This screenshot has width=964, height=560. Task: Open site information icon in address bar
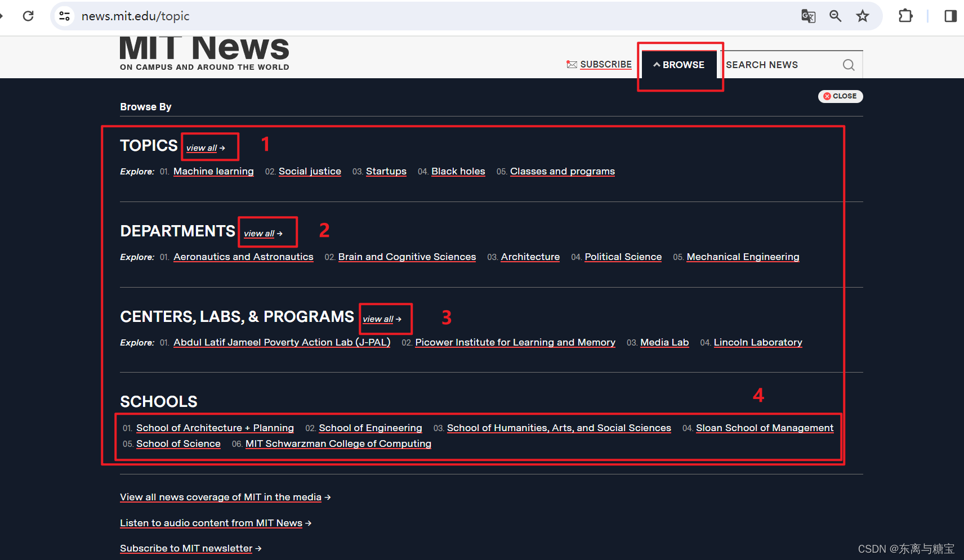click(x=65, y=16)
